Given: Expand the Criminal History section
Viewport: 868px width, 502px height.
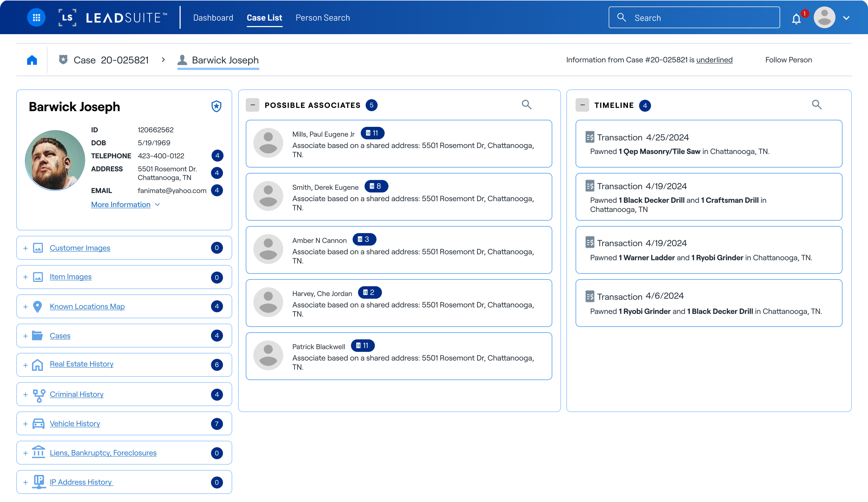Looking at the screenshot, I should pyautogui.click(x=25, y=395).
